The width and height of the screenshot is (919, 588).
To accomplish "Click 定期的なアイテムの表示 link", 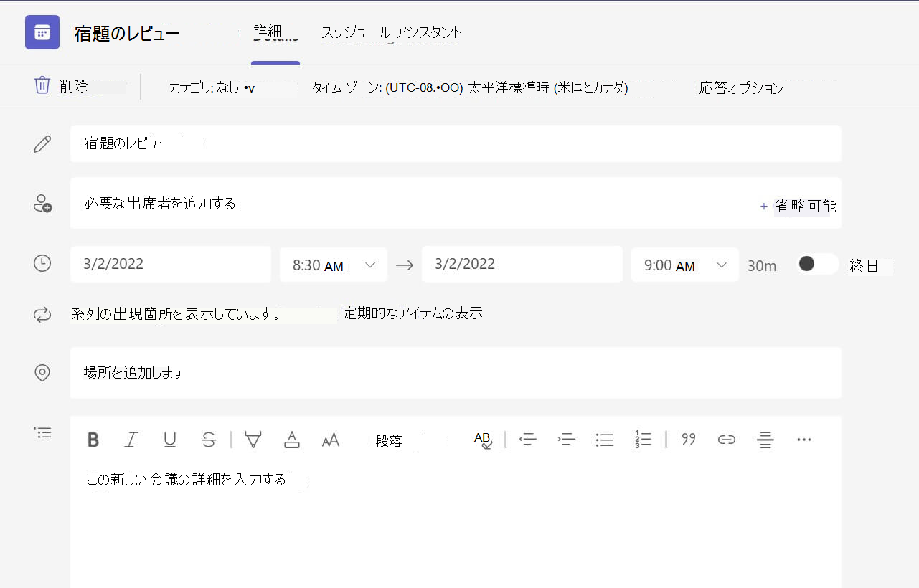I will tap(413, 313).
